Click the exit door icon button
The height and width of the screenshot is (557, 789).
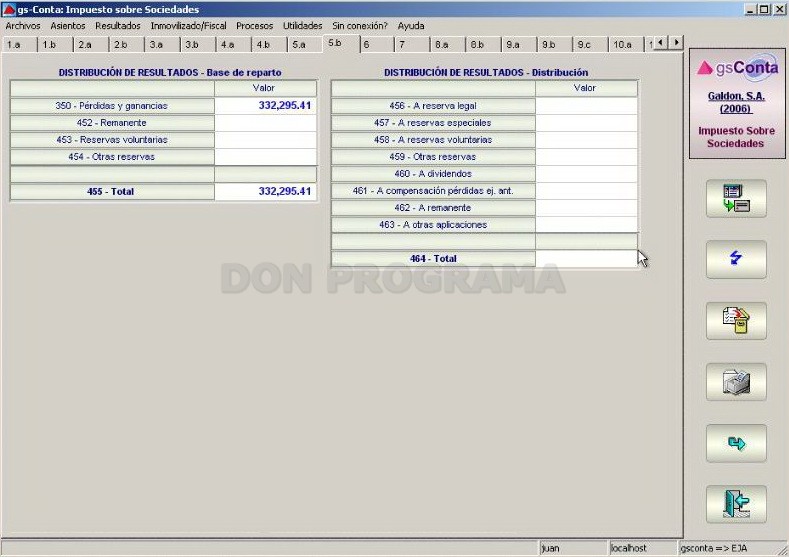pos(736,504)
